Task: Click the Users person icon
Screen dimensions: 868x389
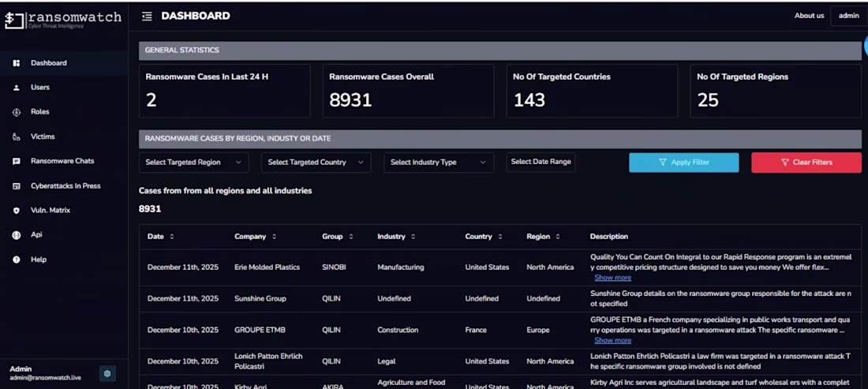Action: click(17, 88)
